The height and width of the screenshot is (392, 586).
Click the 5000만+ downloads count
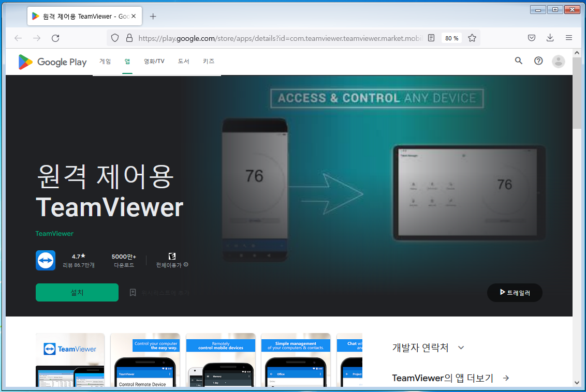[124, 257]
